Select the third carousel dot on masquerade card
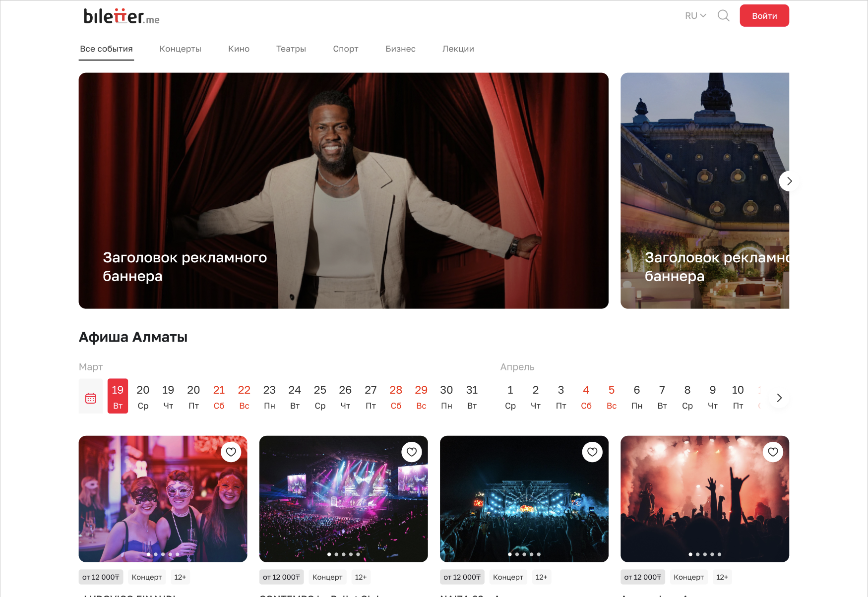Screen dimensions: 868x597 point(163,555)
